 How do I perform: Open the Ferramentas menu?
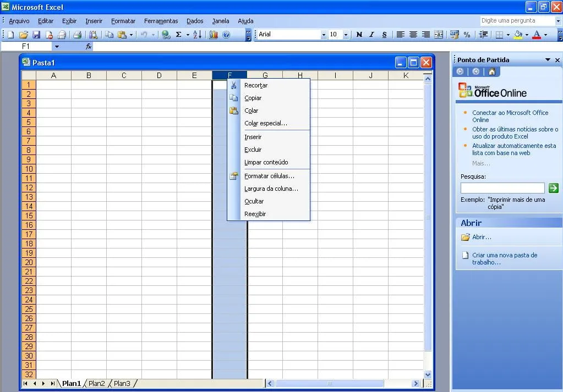tap(161, 21)
